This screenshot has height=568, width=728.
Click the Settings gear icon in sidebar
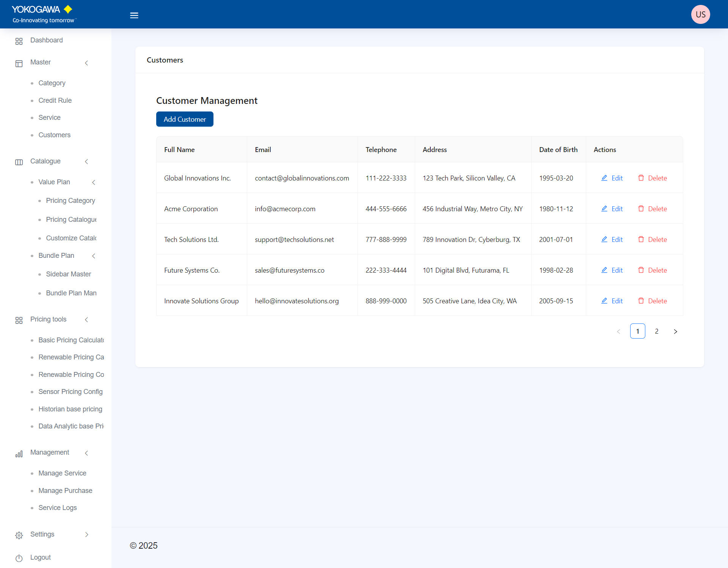(x=19, y=535)
